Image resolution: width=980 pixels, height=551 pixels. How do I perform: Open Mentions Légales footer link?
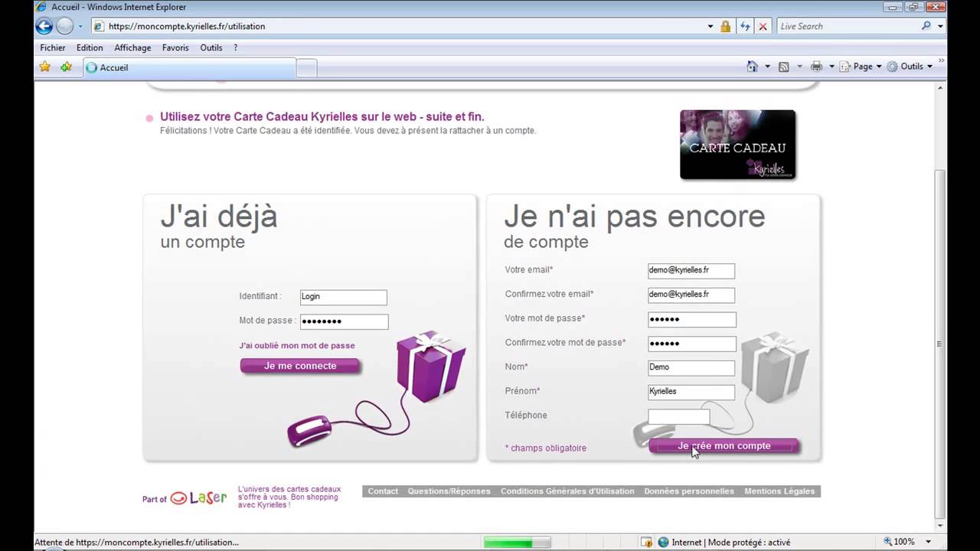click(x=779, y=491)
